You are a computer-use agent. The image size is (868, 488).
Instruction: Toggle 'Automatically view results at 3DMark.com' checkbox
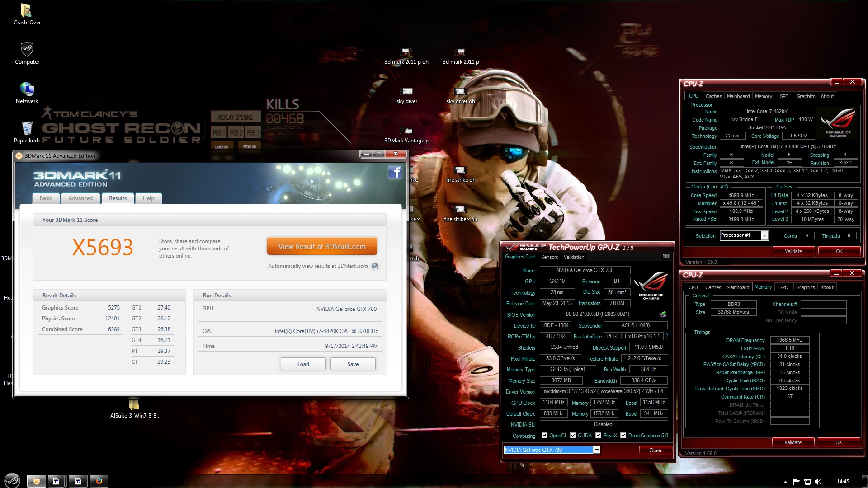click(x=375, y=266)
